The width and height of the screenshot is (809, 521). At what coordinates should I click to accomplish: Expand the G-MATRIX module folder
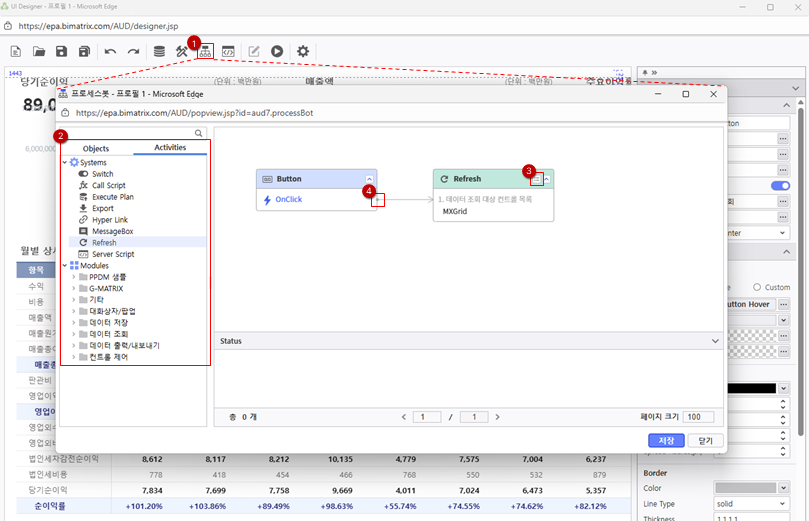(x=73, y=288)
